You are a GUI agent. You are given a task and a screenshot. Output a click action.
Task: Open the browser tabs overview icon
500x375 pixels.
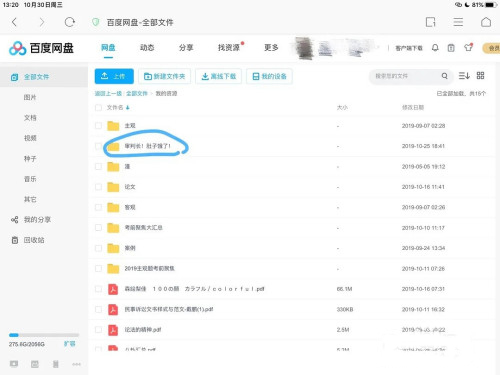430,22
